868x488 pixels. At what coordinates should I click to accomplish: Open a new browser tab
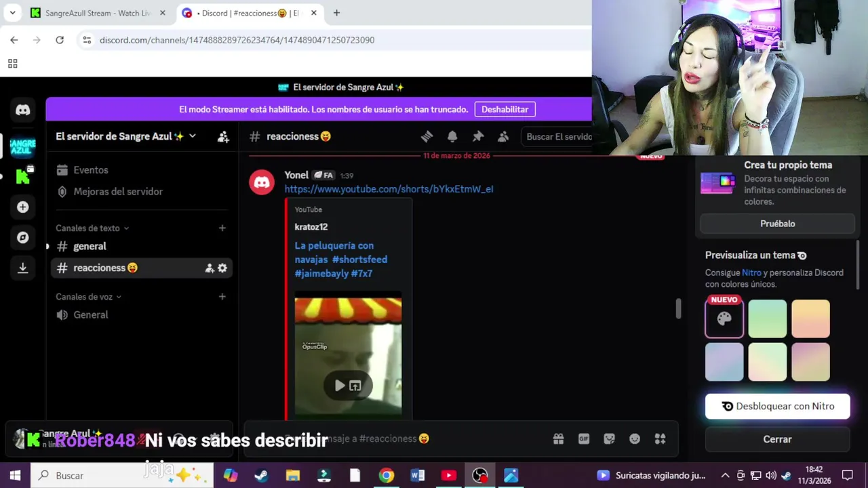pyautogui.click(x=336, y=13)
